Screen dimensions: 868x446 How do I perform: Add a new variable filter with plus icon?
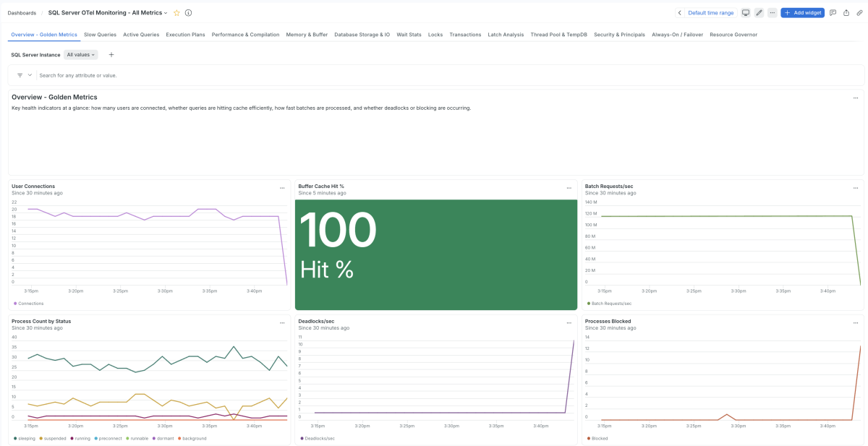111,55
